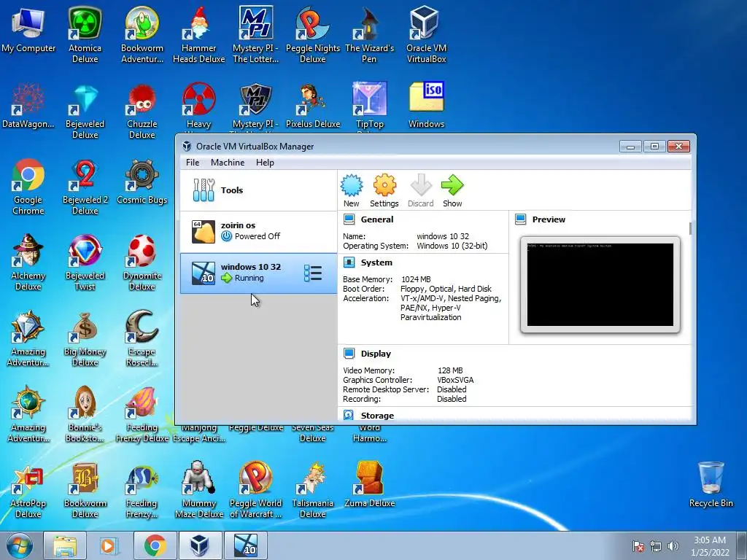Select Hammer Heads Deluxe shortcut
747x560 pixels.
[x=198, y=35]
